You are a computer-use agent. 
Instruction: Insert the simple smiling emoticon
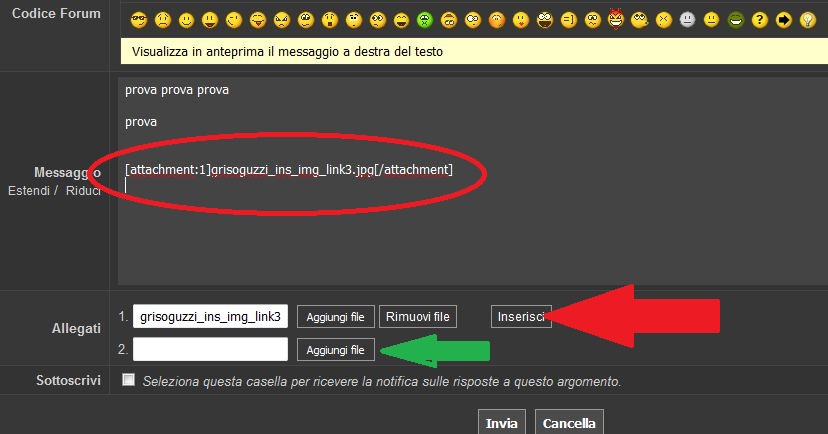click(186, 21)
